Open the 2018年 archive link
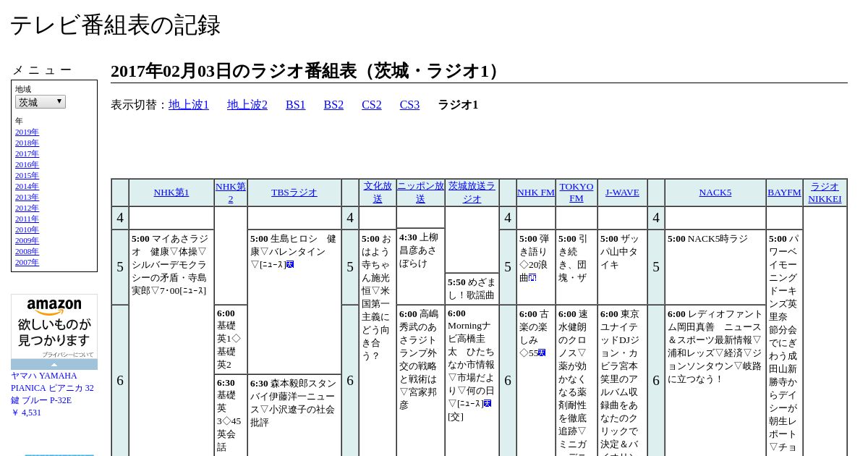 (27, 143)
